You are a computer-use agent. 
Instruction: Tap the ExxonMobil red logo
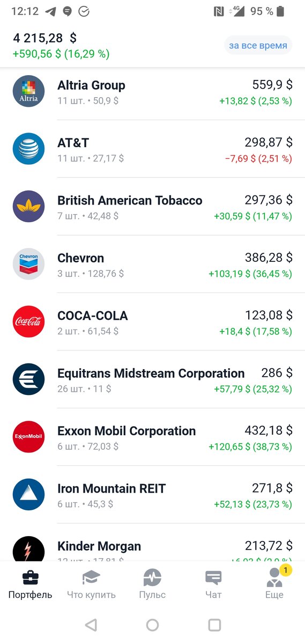(28, 437)
